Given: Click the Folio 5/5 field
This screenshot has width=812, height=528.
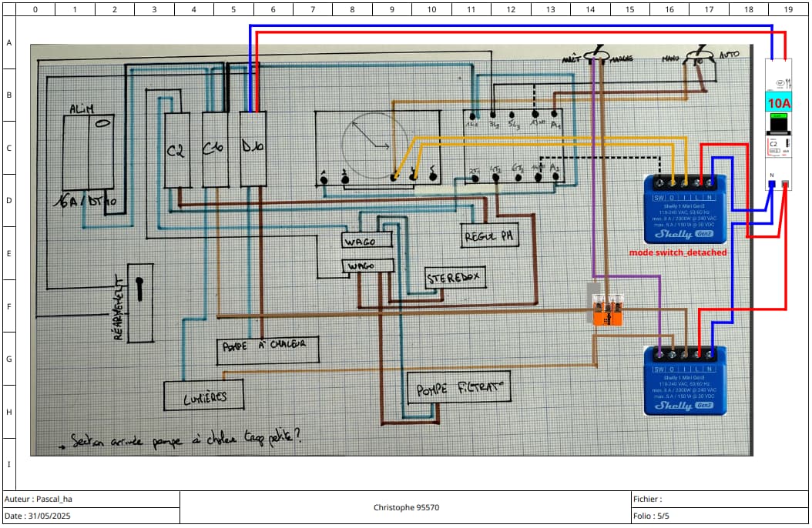Looking at the screenshot, I should point(720,516).
